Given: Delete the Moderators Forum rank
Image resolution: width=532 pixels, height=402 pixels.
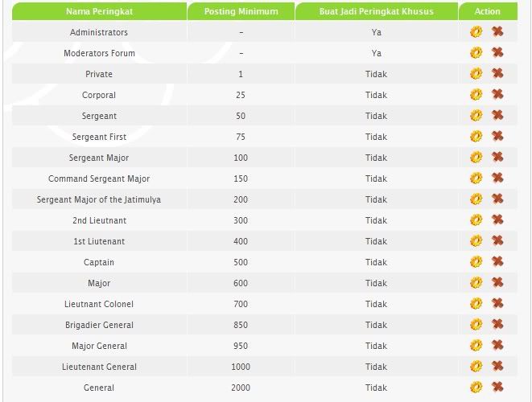Looking at the screenshot, I should (497, 52).
